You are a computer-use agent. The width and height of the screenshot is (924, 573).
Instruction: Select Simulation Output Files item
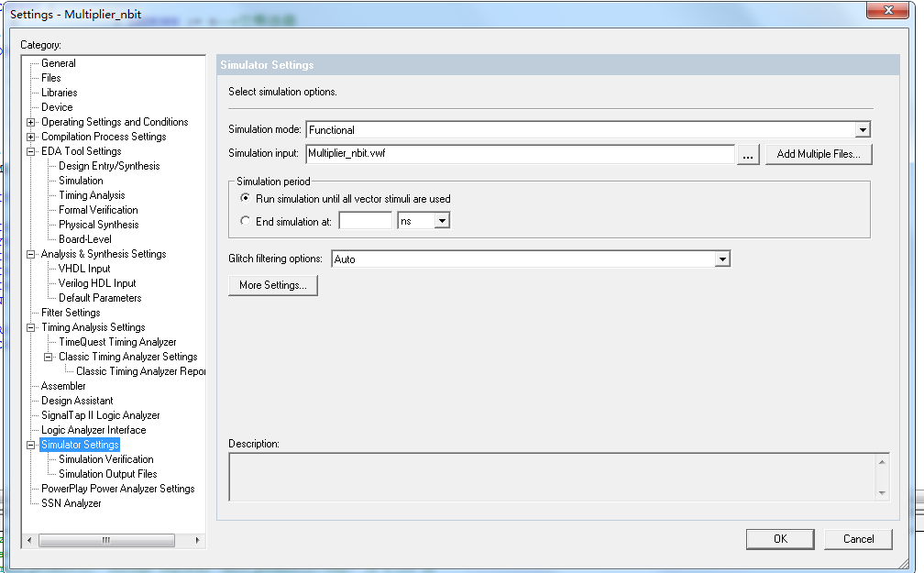(108, 474)
